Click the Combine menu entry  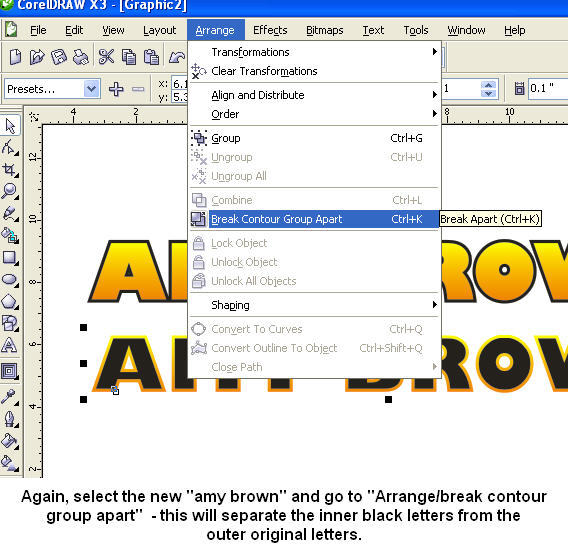314,200
